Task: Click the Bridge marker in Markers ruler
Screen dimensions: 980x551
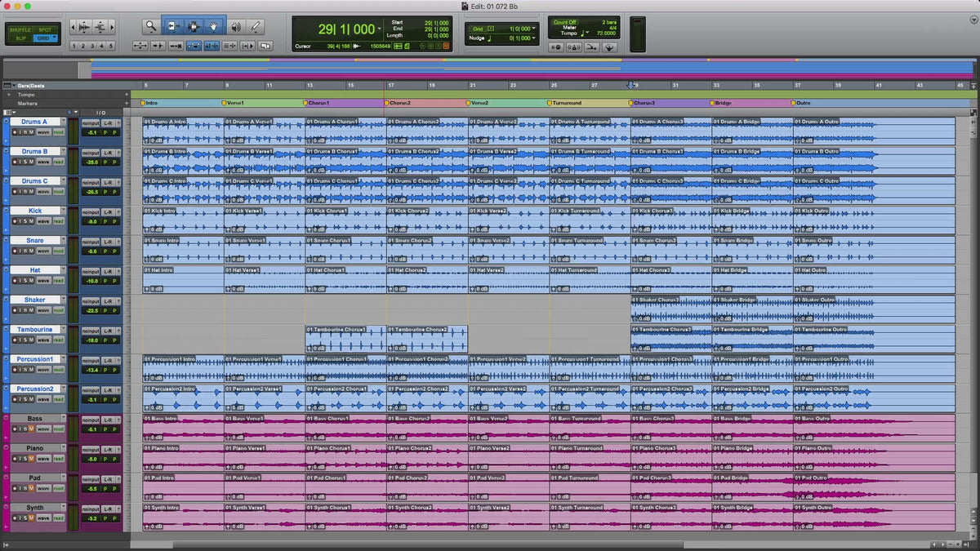Action: point(723,104)
